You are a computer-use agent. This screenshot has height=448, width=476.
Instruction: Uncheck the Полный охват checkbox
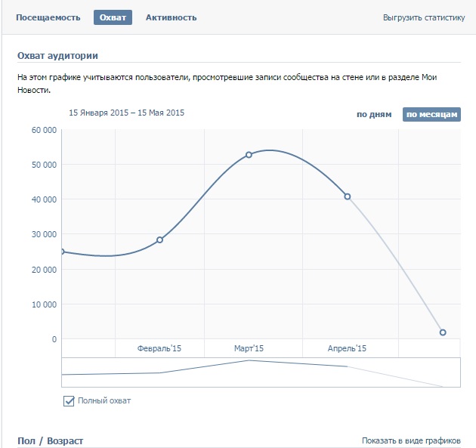click(69, 400)
